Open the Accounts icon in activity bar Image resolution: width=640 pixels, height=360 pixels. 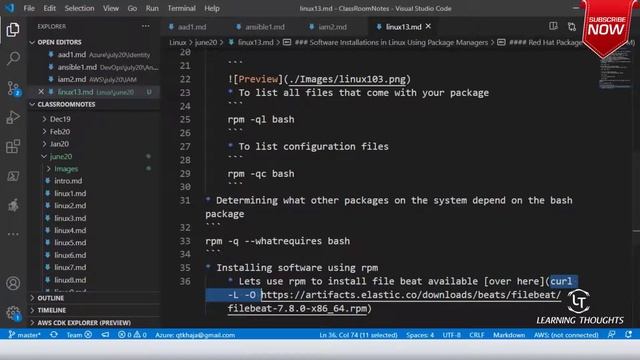(x=13, y=283)
